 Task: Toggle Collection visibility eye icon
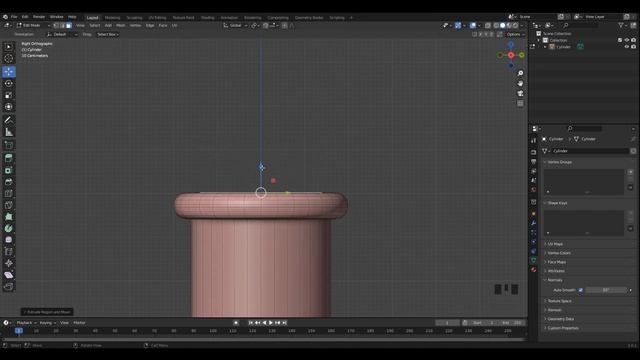coord(627,40)
